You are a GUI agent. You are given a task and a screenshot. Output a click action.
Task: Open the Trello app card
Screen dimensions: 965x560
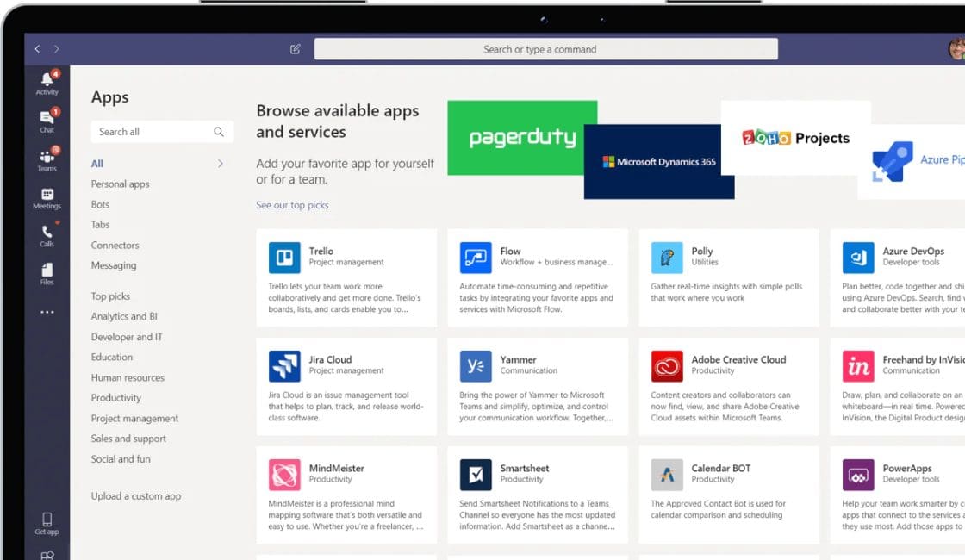pyautogui.click(x=346, y=277)
